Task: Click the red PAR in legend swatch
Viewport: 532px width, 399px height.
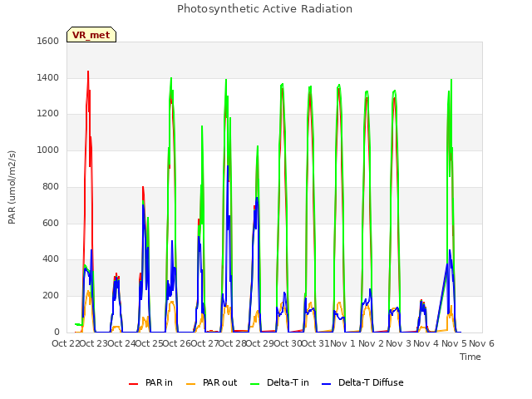Action: tap(133, 384)
